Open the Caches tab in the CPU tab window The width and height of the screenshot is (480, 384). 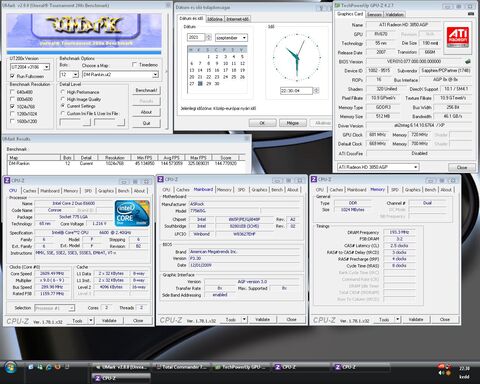[x=29, y=191]
